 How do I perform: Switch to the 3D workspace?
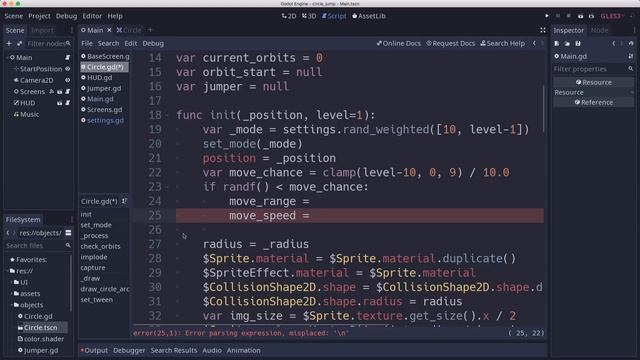309,16
